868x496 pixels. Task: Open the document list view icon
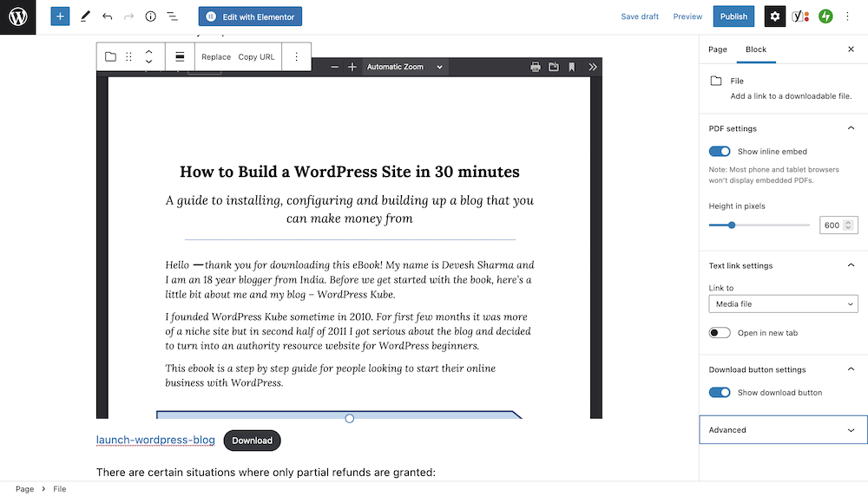(x=172, y=16)
